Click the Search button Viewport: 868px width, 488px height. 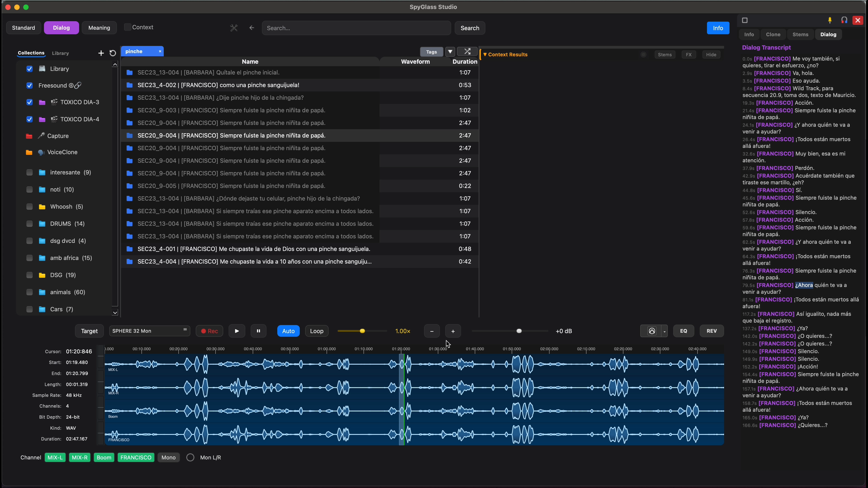(470, 28)
